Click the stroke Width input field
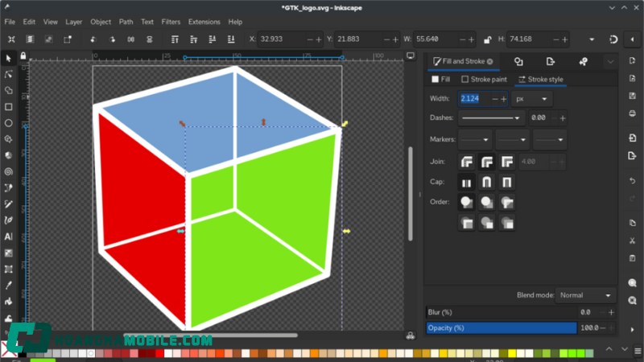Screen dimensions: 644x362 [473, 98]
